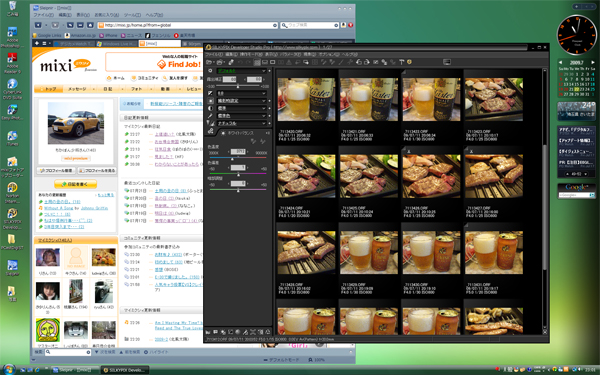
Task: Open the 操作モード menu in SILKYPIX
Action: pyautogui.click(x=251, y=54)
